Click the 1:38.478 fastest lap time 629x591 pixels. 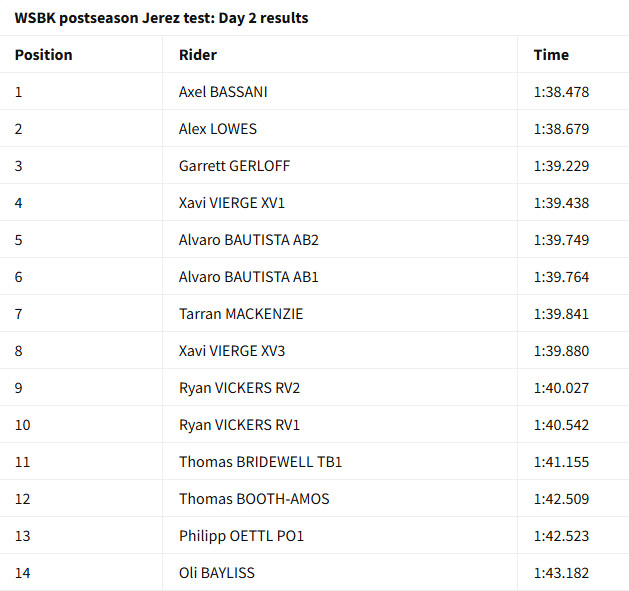(x=561, y=92)
